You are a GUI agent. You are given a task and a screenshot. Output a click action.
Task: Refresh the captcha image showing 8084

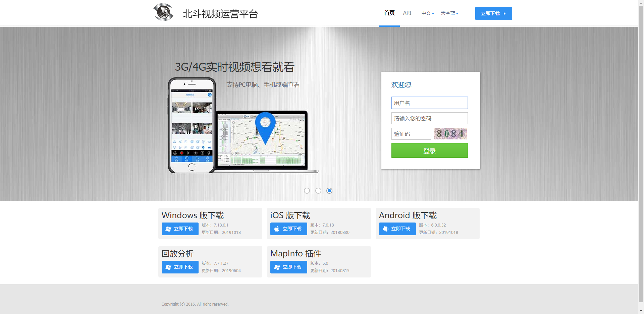click(x=450, y=134)
